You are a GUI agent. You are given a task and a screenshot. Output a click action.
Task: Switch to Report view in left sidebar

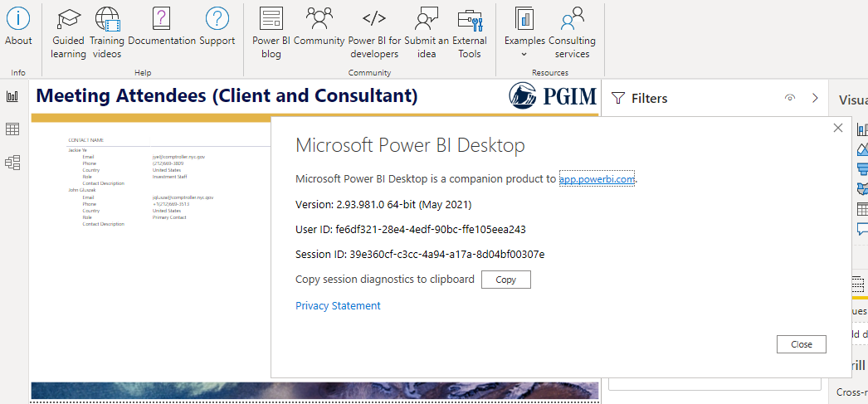pos(12,96)
